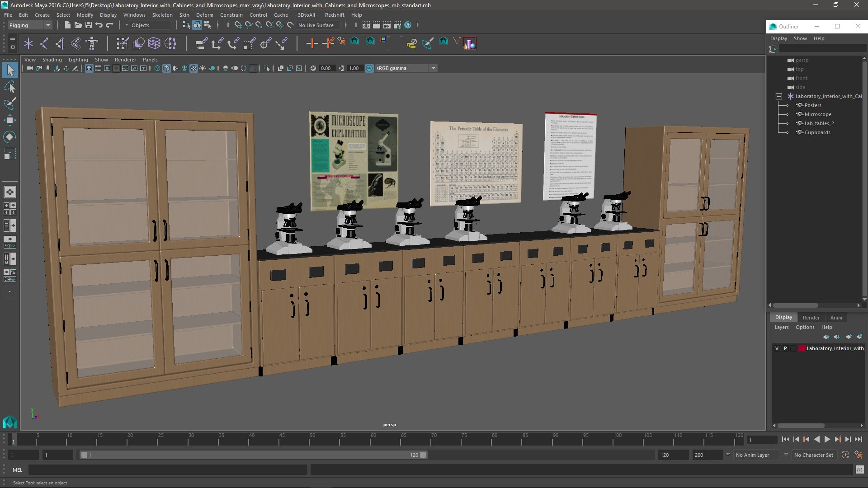The height and width of the screenshot is (488, 868).
Task: Open the File menu
Action: [x=8, y=15]
